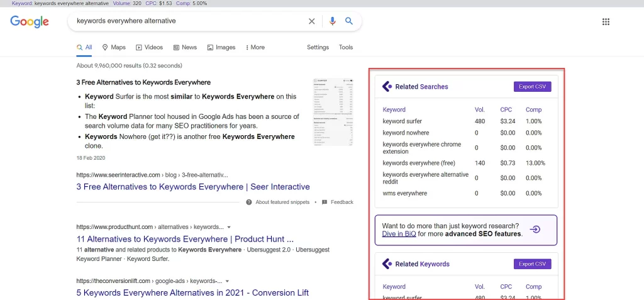The height and width of the screenshot is (300, 644).
Task: Open the Seer Interactive result link
Action: (x=193, y=187)
